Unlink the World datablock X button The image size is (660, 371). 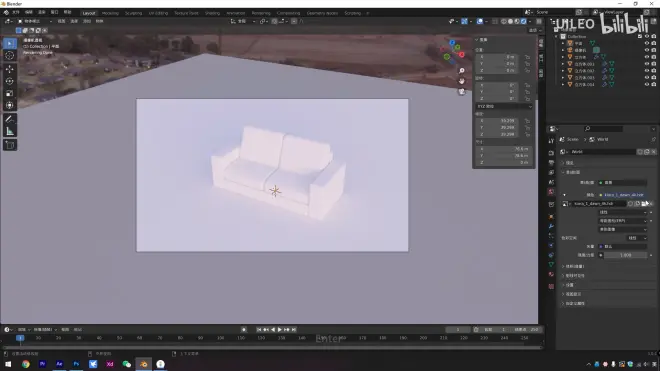coord(653,152)
